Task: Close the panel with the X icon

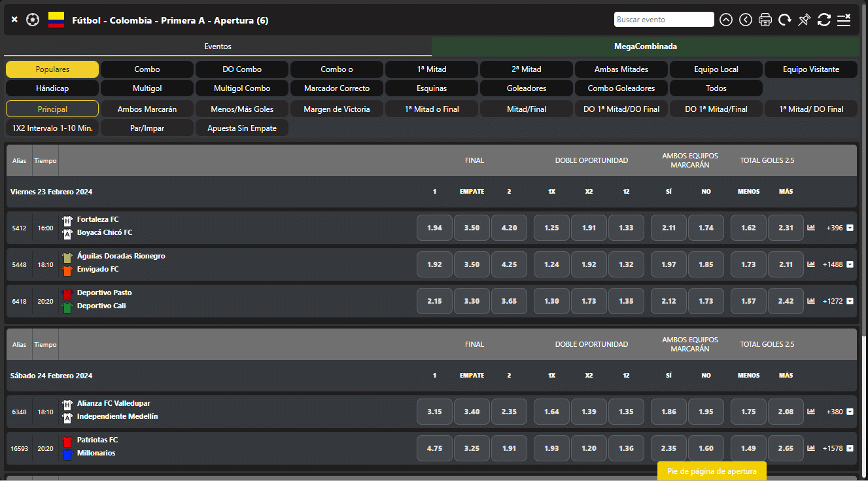Action: coord(14,20)
